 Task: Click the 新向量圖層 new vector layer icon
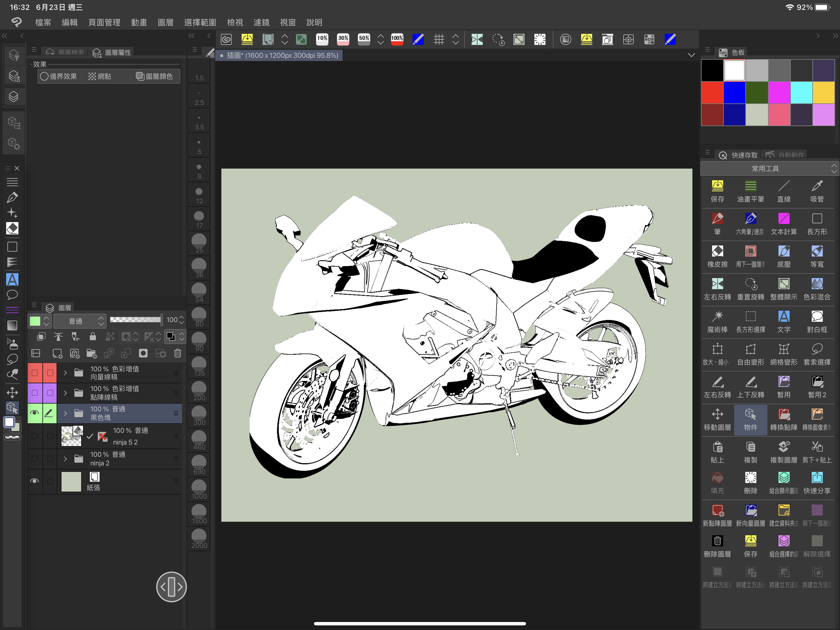(x=751, y=516)
